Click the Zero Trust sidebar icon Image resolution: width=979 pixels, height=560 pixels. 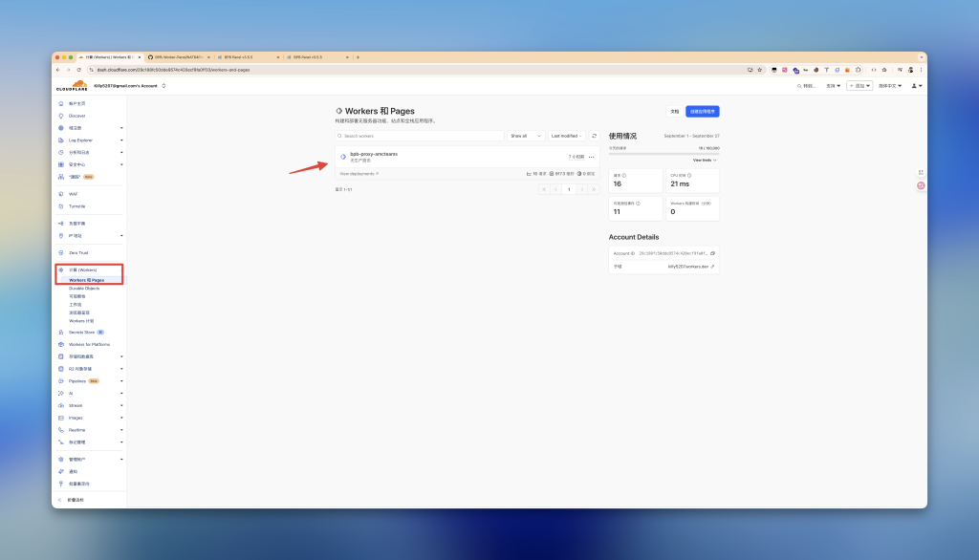click(x=61, y=252)
